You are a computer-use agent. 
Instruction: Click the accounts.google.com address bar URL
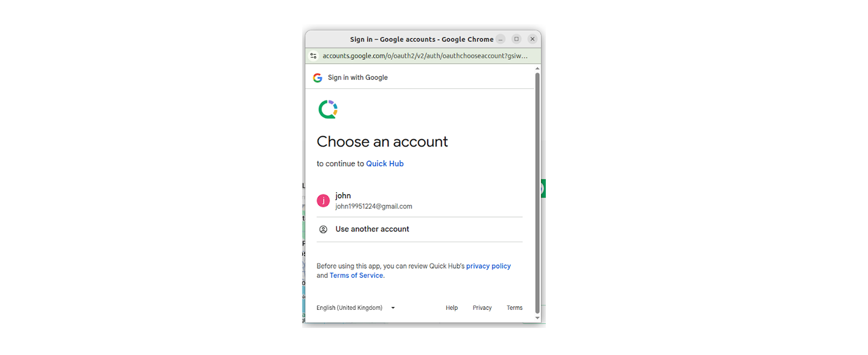click(x=425, y=56)
